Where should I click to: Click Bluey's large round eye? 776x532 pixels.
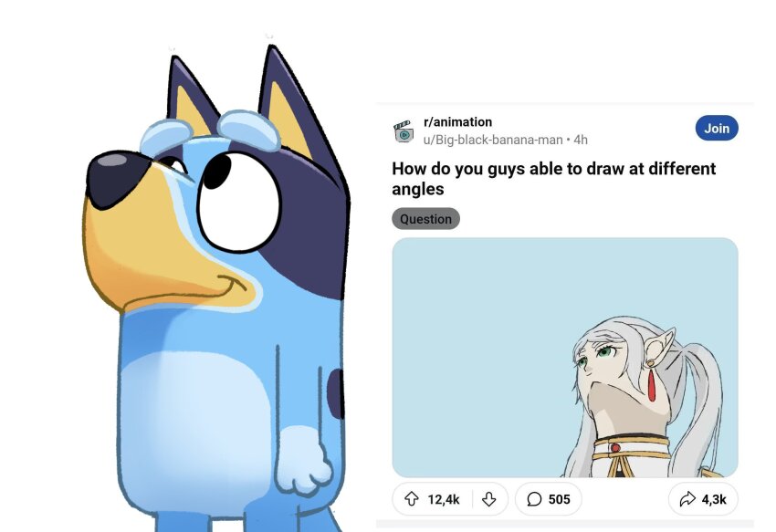238,202
